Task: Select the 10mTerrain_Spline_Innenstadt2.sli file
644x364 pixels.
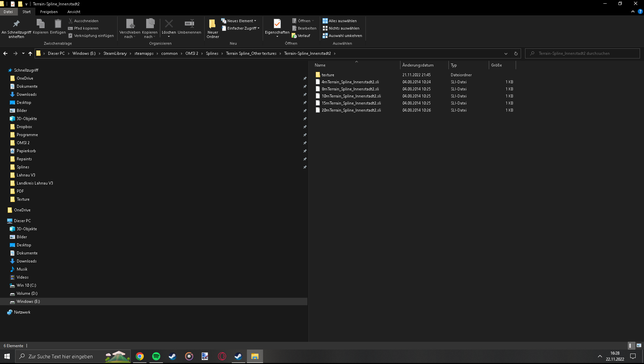Action: pos(351,96)
